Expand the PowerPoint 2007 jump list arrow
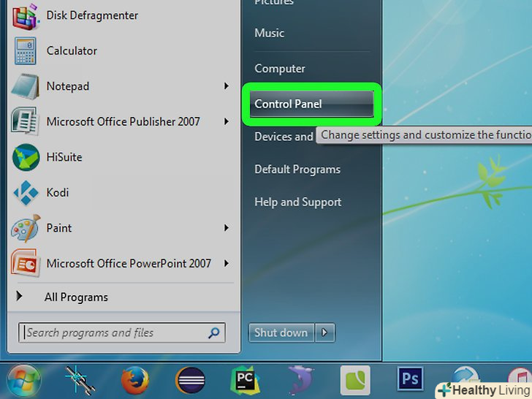The image size is (532, 399). pyautogui.click(x=227, y=263)
